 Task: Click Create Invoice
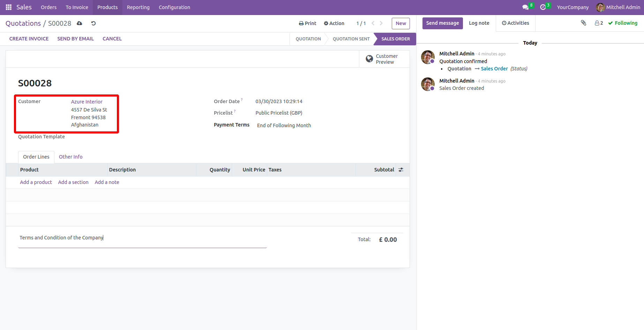click(x=29, y=39)
